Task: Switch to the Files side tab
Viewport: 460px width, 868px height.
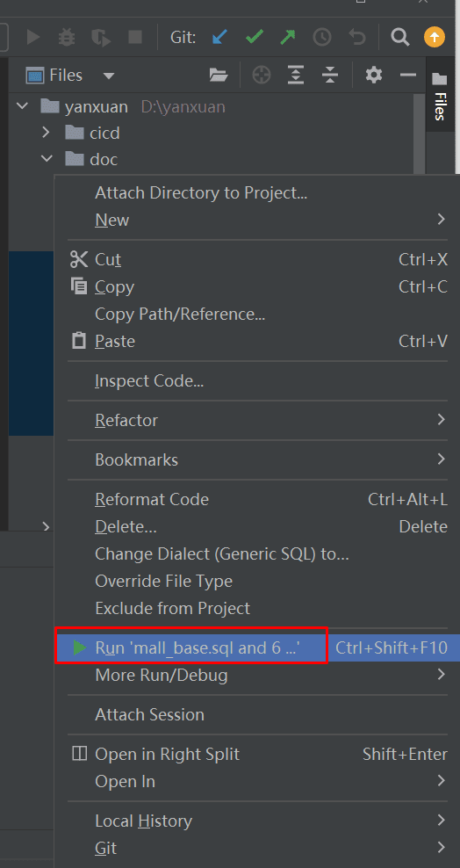Action: point(440,98)
